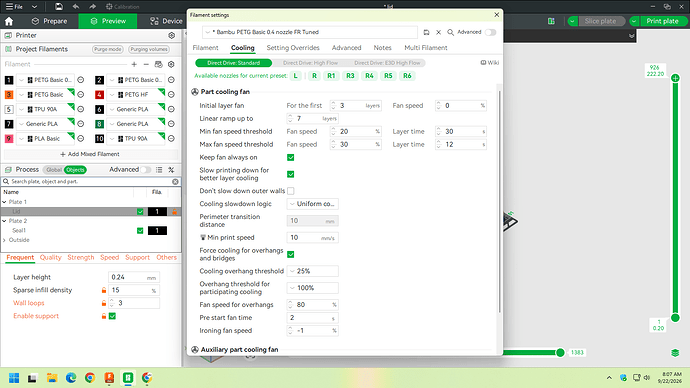
Task: Close the Filament settings dialog
Action: click(x=496, y=15)
